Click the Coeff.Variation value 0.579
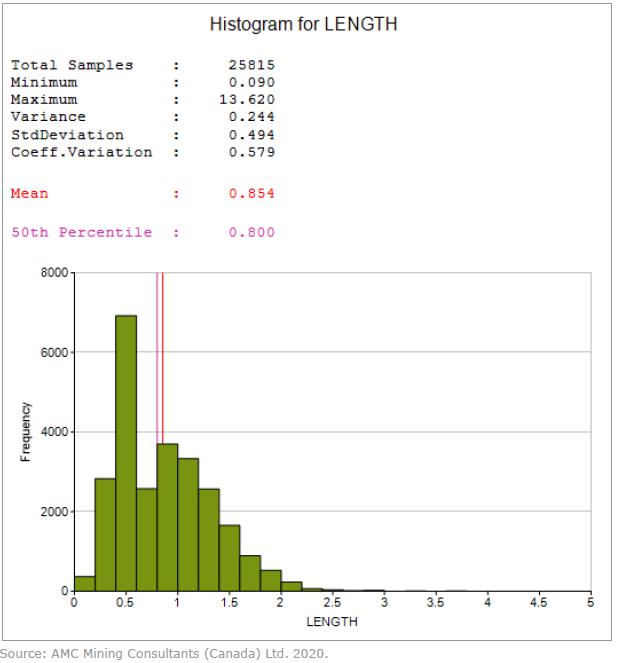This screenshot has width=617, height=663. [x=251, y=152]
